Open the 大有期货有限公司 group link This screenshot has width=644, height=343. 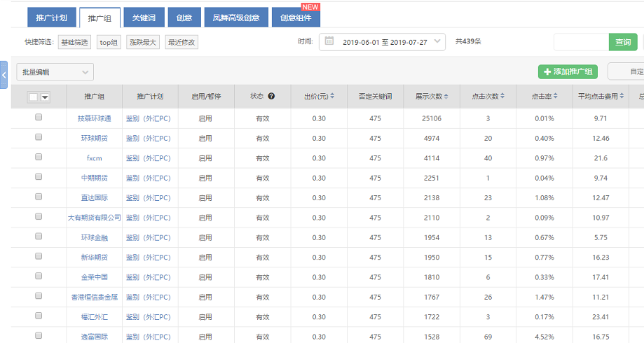(95, 218)
